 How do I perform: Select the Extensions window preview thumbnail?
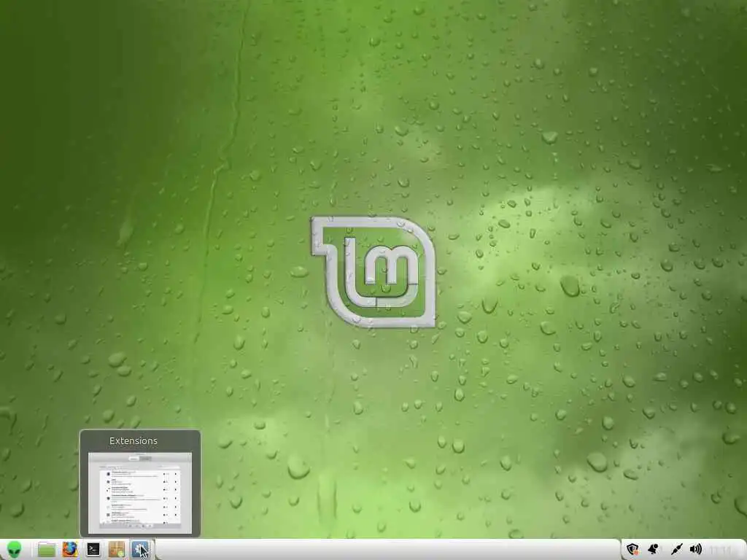(x=140, y=493)
